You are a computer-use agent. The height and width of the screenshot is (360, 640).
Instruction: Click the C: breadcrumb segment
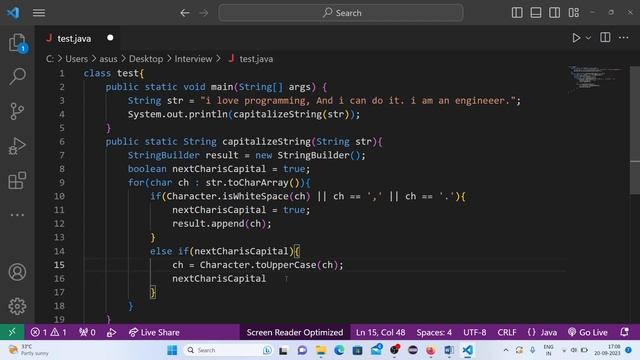[49, 59]
